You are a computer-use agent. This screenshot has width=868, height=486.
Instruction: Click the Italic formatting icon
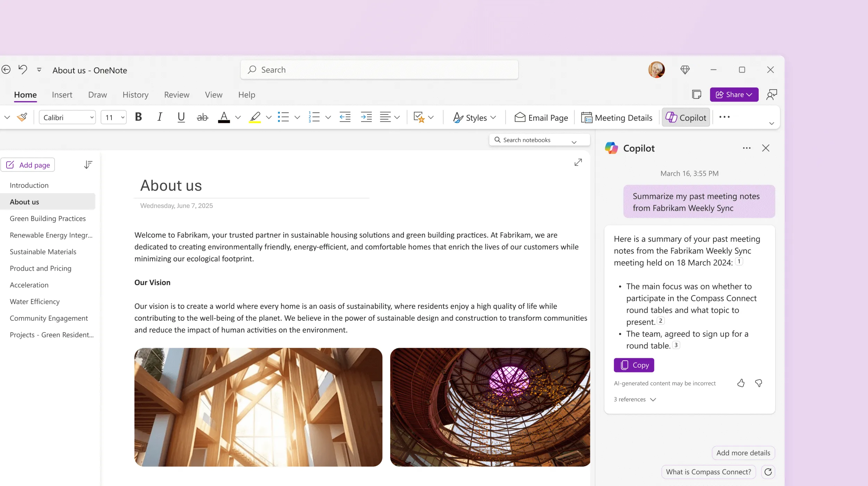coord(159,117)
